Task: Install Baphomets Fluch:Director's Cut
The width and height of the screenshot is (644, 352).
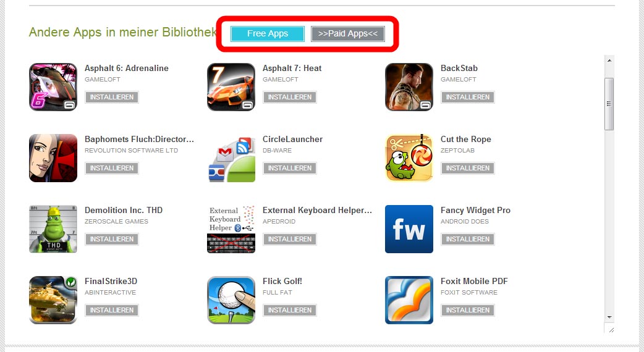Action: (x=112, y=168)
